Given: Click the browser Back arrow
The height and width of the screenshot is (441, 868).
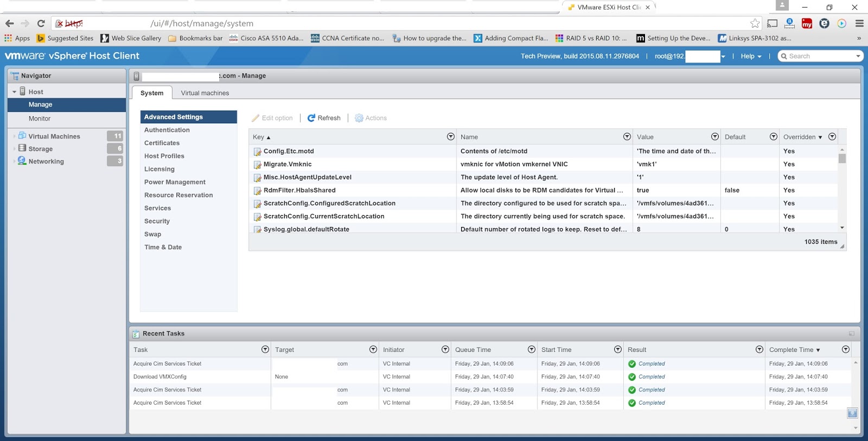Looking at the screenshot, I should tap(9, 23).
